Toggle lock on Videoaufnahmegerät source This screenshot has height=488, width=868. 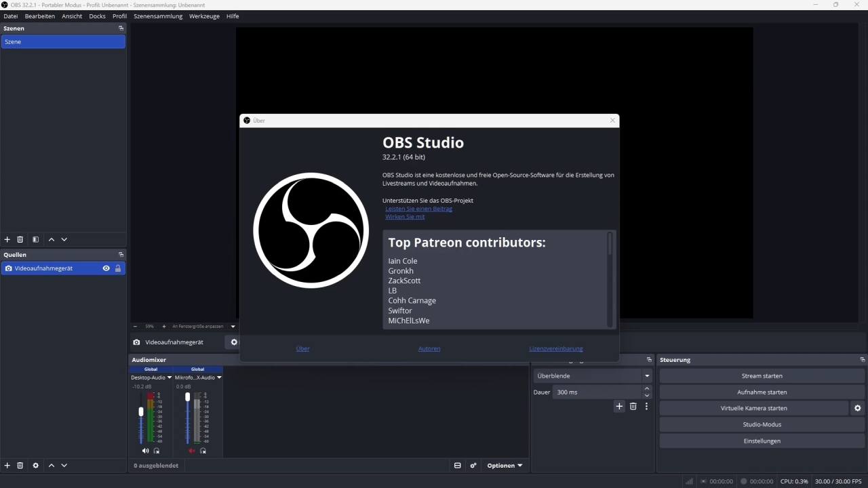118,268
